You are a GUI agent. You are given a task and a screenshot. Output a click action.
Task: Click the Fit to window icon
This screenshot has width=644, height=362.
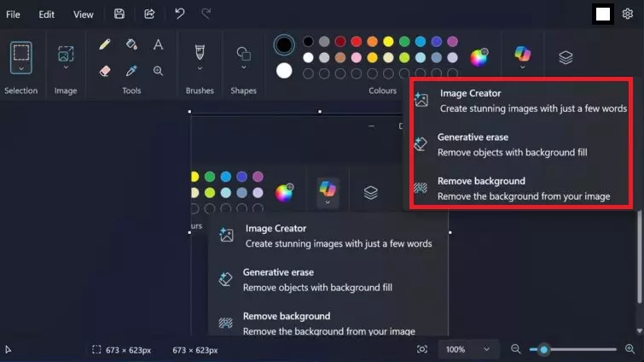click(x=422, y=349)
